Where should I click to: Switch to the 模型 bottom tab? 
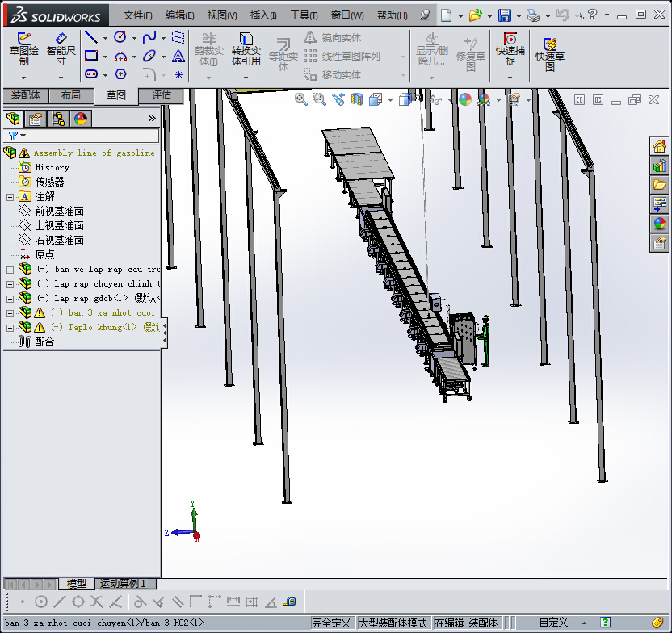point(76,583)
